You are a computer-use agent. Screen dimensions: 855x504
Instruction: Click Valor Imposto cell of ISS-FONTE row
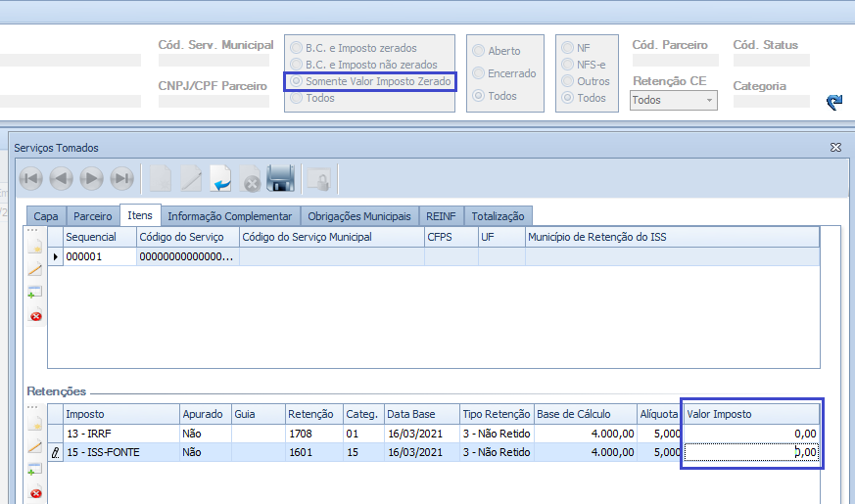750,452
